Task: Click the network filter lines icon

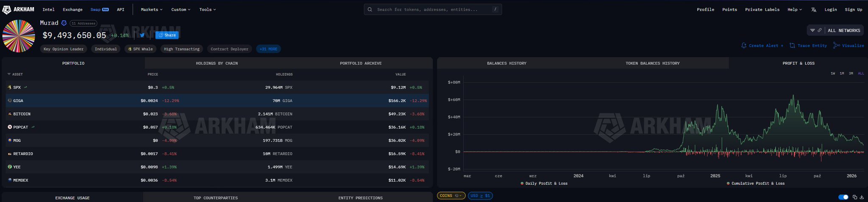Action: point(812,30)
